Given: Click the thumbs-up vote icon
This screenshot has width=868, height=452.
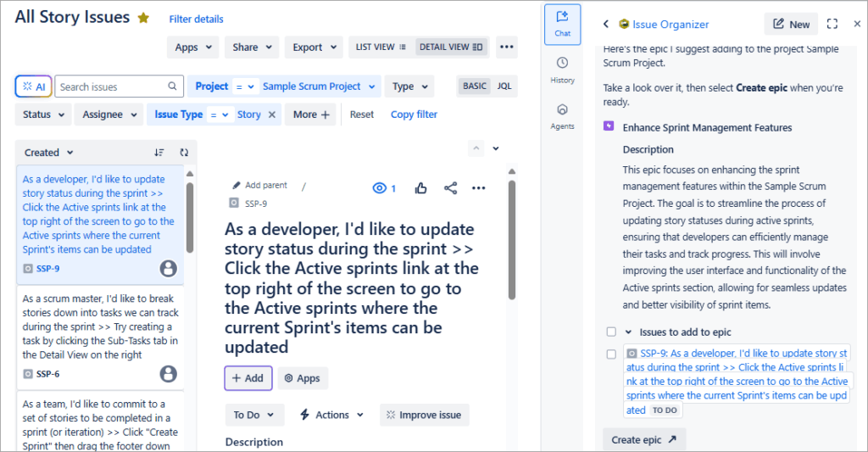Looking at the screenshot, I should click(x=421, y=188).
